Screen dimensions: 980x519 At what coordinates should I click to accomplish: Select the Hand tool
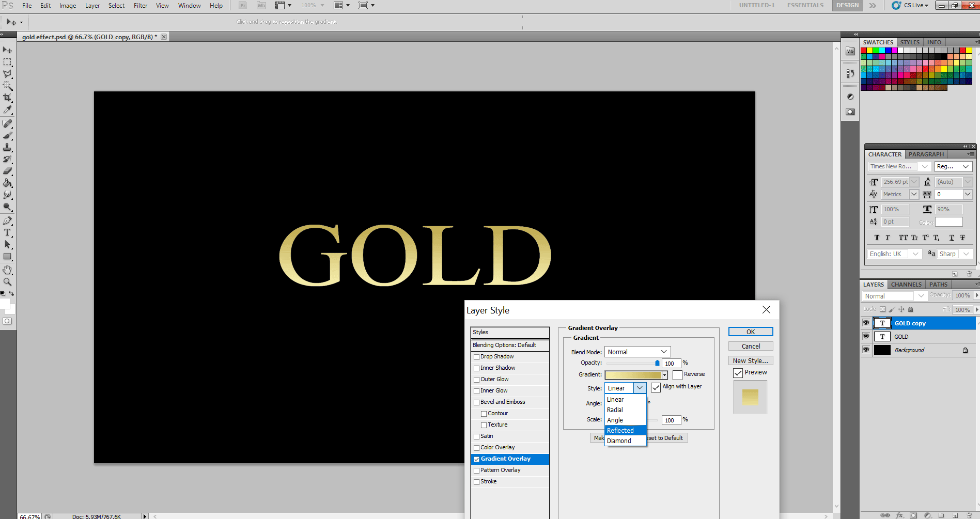(7, 269)
